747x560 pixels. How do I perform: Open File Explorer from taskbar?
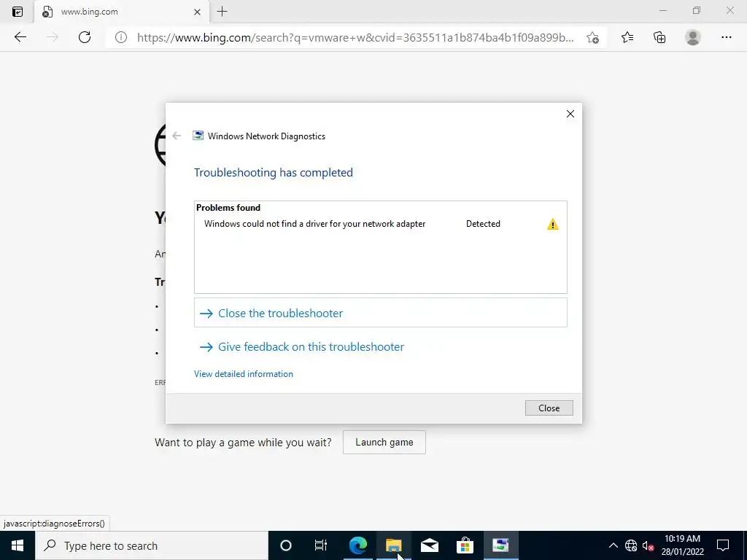pos(393,545)
